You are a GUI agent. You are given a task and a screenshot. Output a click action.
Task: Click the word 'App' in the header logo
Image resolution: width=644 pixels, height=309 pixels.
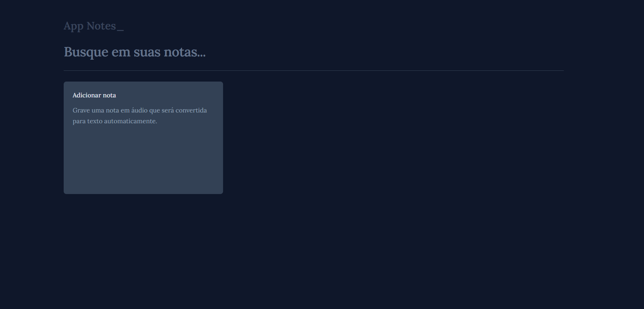coord(74,26)
